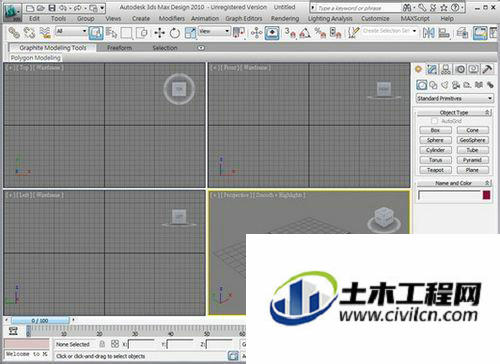Open the Motion command panel tab
Viewport: 500px width, 364px height.
(x=460, y=69)
